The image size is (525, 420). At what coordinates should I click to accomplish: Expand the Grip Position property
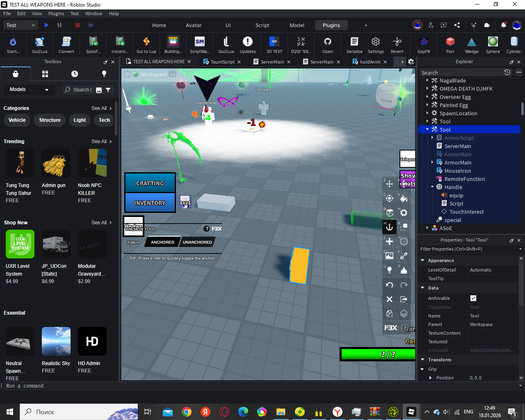click(430, 378)
